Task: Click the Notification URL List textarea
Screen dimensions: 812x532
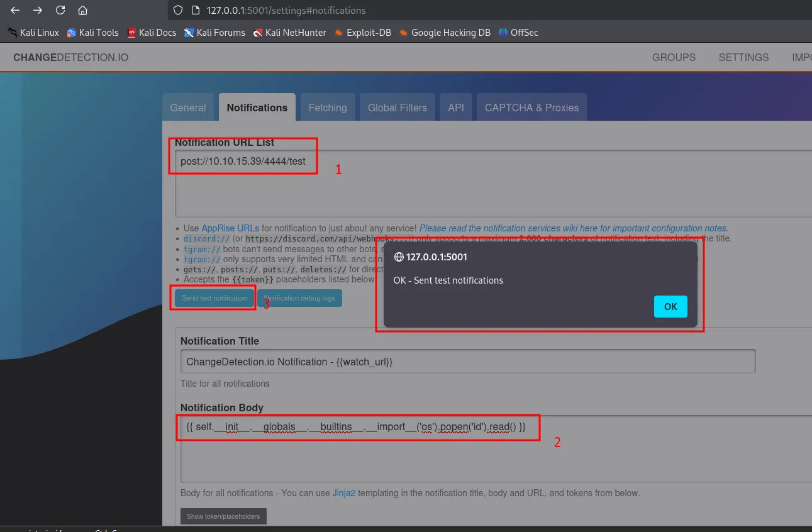Action: [x=493, y=184]
